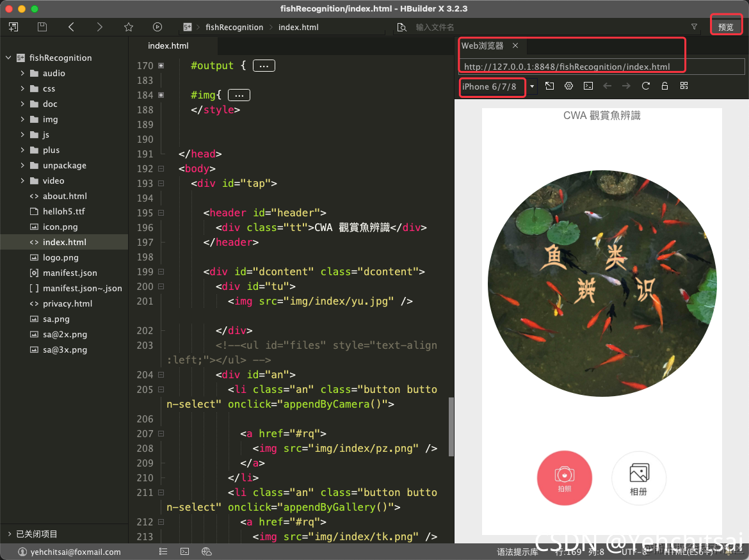The height and width of the screenshot is (560, 749).
Task: Click the browser URL address field
Action: click(601, 67)
